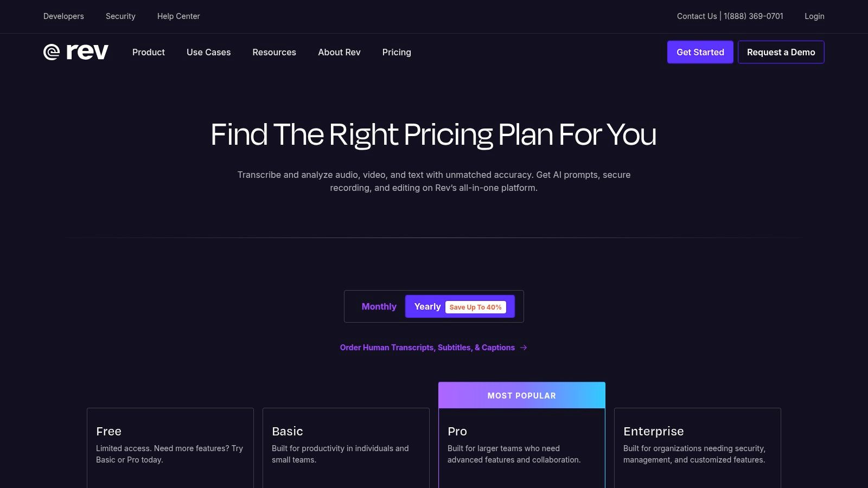
Task: Select Pricing in the navigation bar
Action: [397, 52]
